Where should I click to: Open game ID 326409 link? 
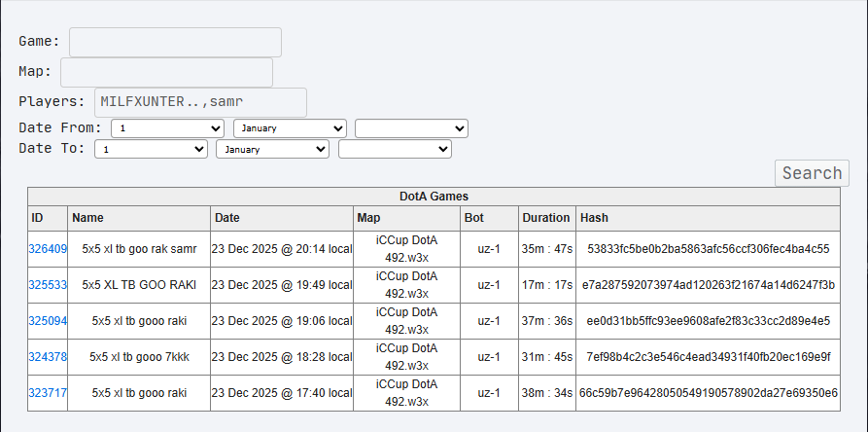point(48,249)
